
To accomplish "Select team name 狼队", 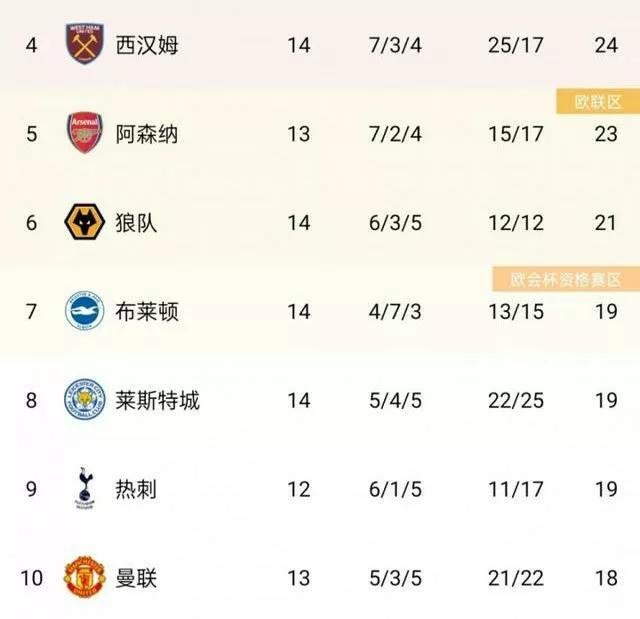I will [136, 223].
